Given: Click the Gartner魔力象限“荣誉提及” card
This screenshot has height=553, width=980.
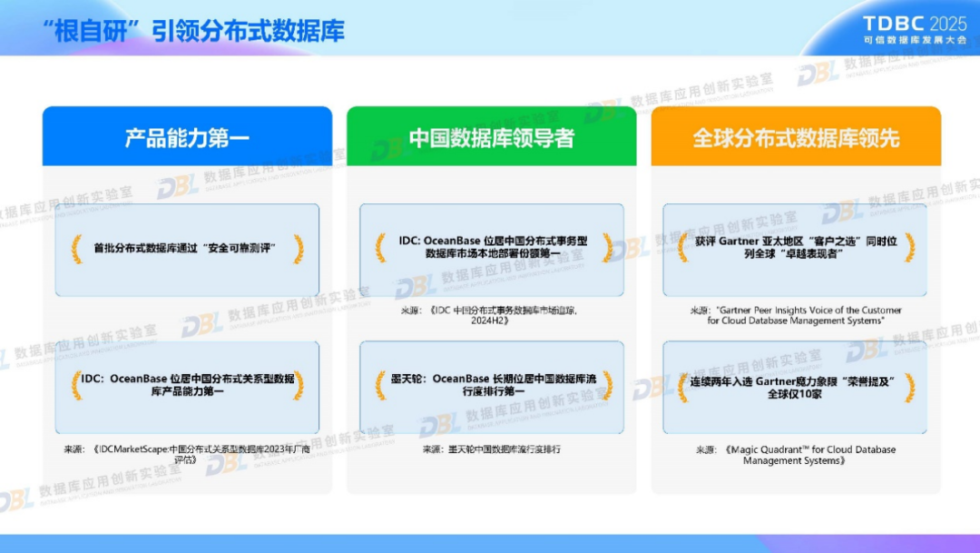Looking at the screenshot, I should point(795,387).
